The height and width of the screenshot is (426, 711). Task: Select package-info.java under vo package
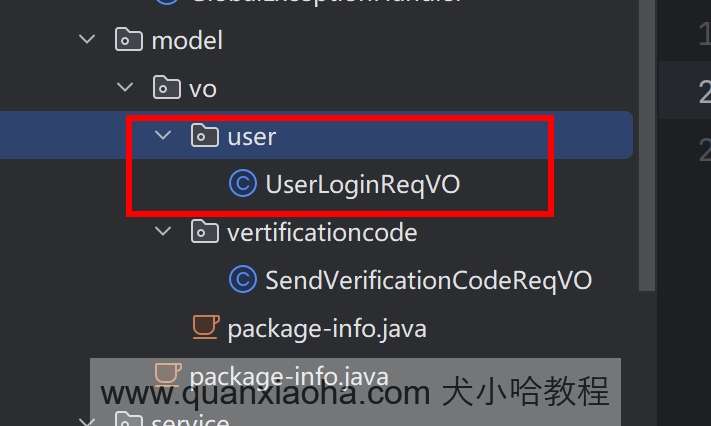tap(327, 329)
